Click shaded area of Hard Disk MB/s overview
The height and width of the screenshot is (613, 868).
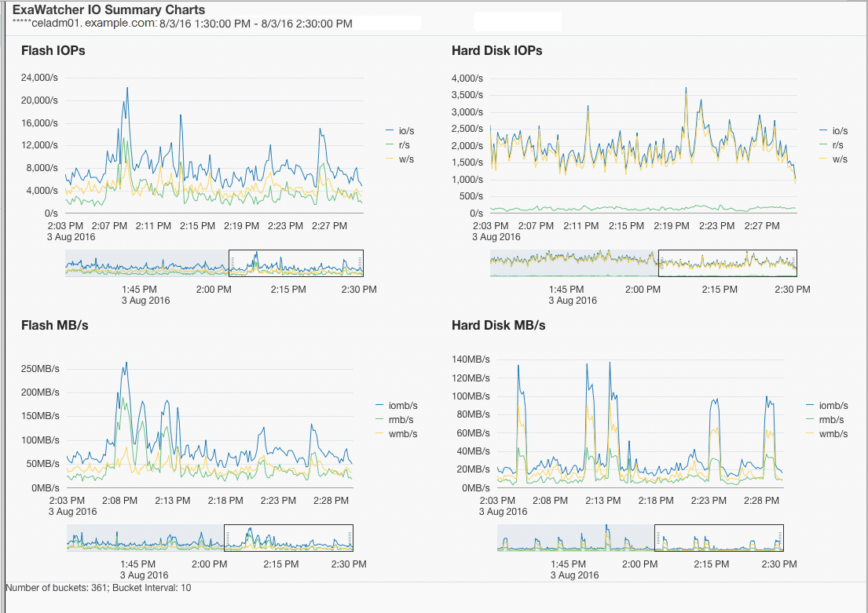tap(576, 538)
